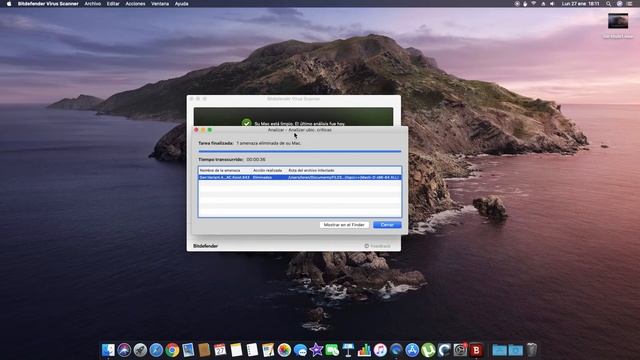Viewport: 640px width, 360px height.
Task: Open Finder from the Dock
Action: point(108,350)
